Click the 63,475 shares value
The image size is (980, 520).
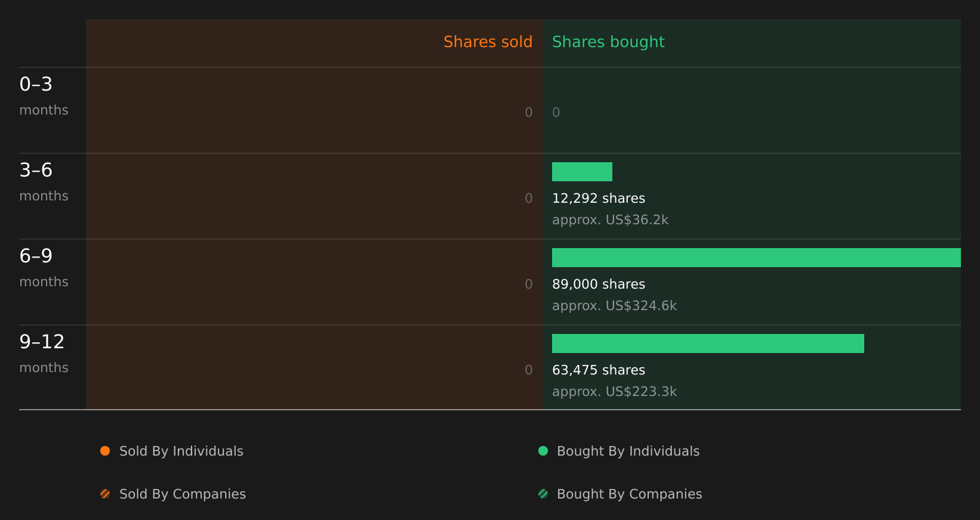599,370
